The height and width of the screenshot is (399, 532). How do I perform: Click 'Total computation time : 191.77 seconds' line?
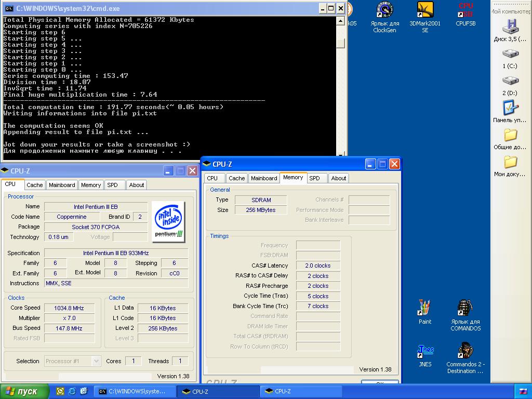(x=113, y=107)
